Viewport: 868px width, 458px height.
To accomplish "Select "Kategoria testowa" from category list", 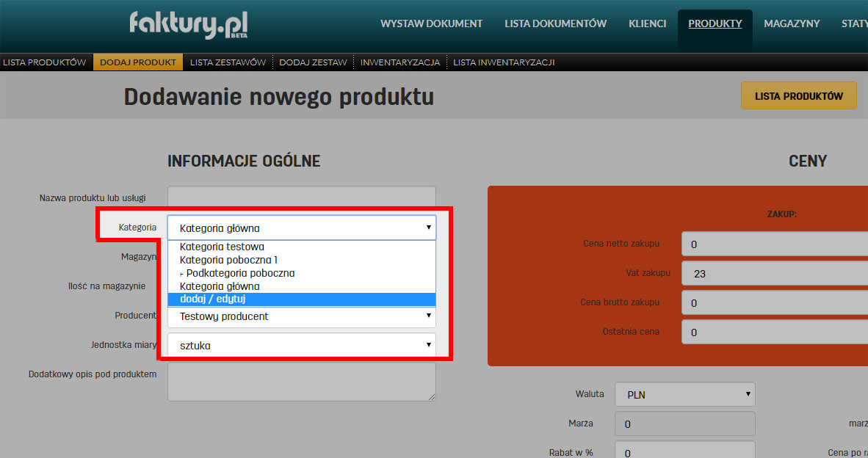I will [x=222, y=247].
